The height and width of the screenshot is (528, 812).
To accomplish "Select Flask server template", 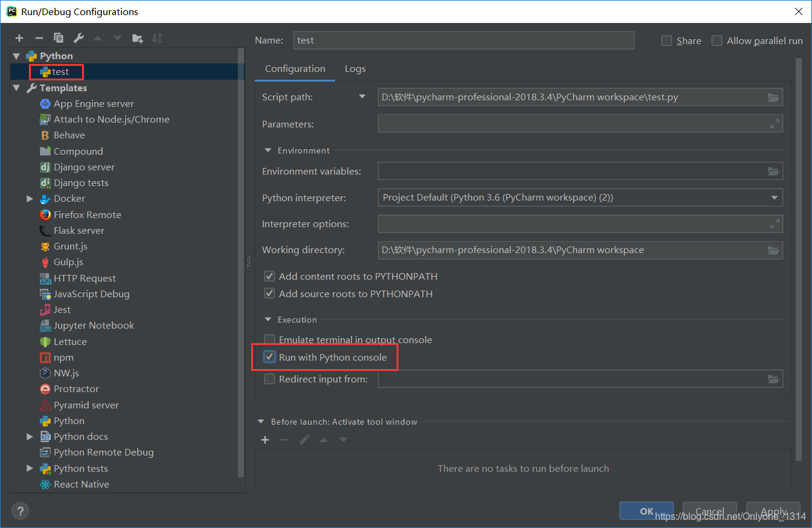I will (x=72, y=231).
